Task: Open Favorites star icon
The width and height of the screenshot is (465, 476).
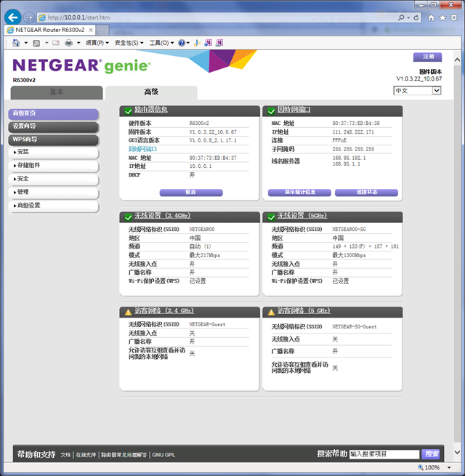Action: point(442,18)
